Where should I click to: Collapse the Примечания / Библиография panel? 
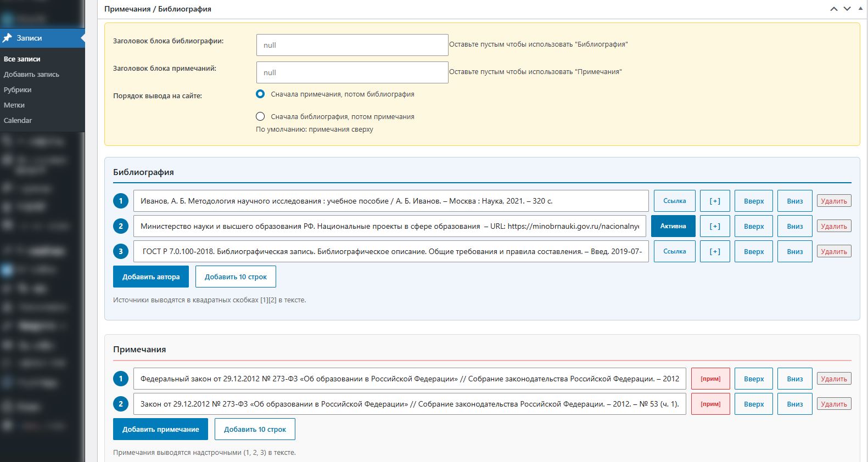pyautogui.click(x=860, y=9)
